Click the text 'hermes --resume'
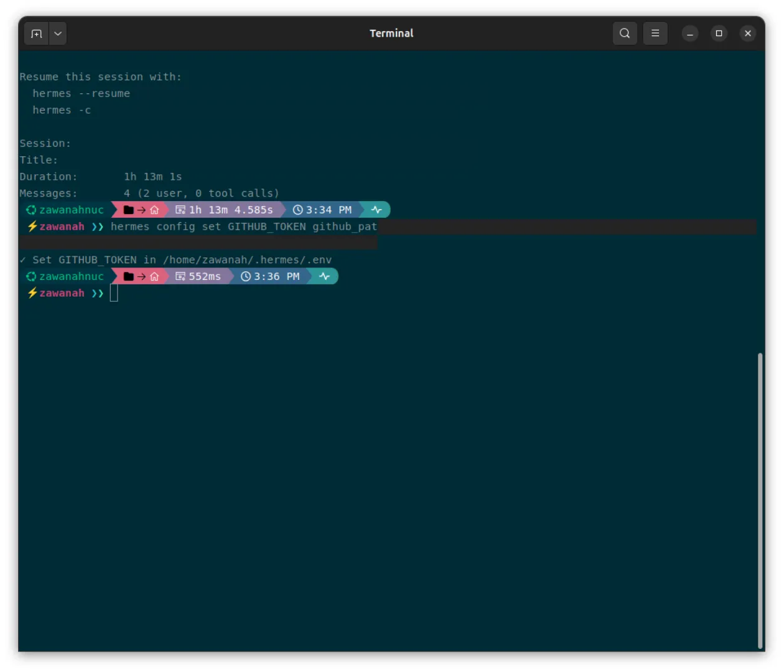The width and height of the screenshot is (784, 672). 82,93
